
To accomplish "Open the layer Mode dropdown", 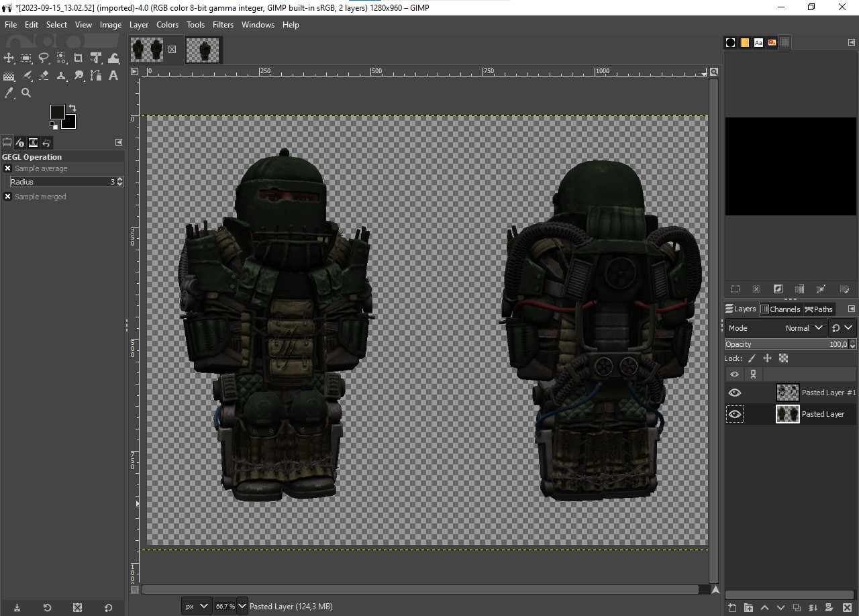I will 776,328.
